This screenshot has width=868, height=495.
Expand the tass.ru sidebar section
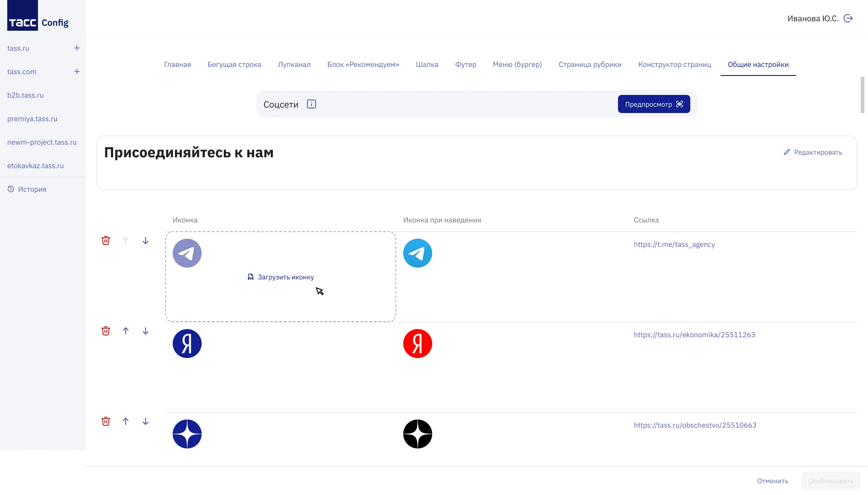point(77,48)
